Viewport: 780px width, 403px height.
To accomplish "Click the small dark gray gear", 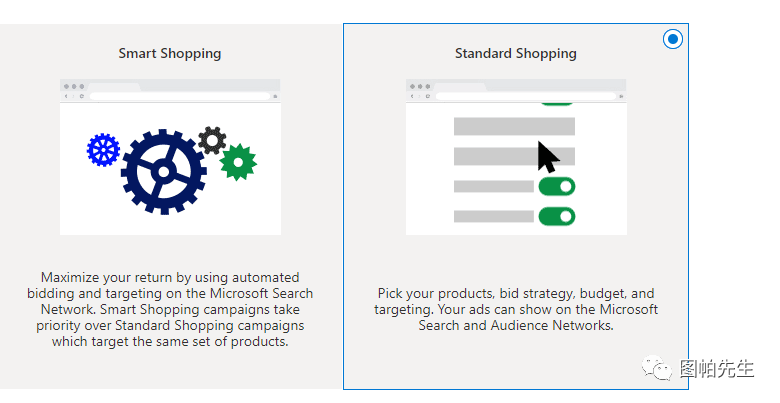I will point(211,139).
